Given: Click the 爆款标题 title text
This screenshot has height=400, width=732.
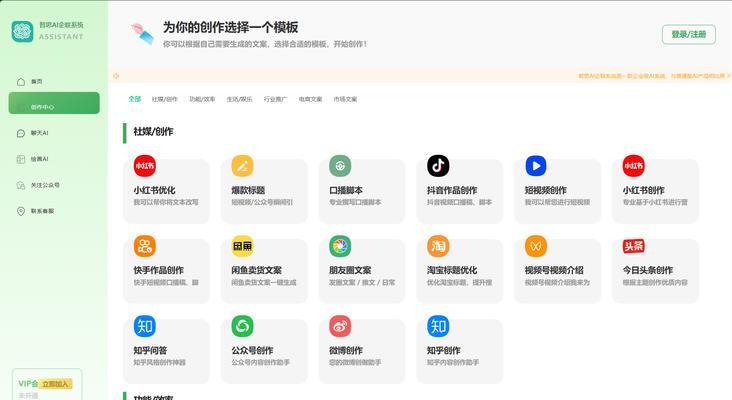Looking at the screenshot, I should point(248,190).
